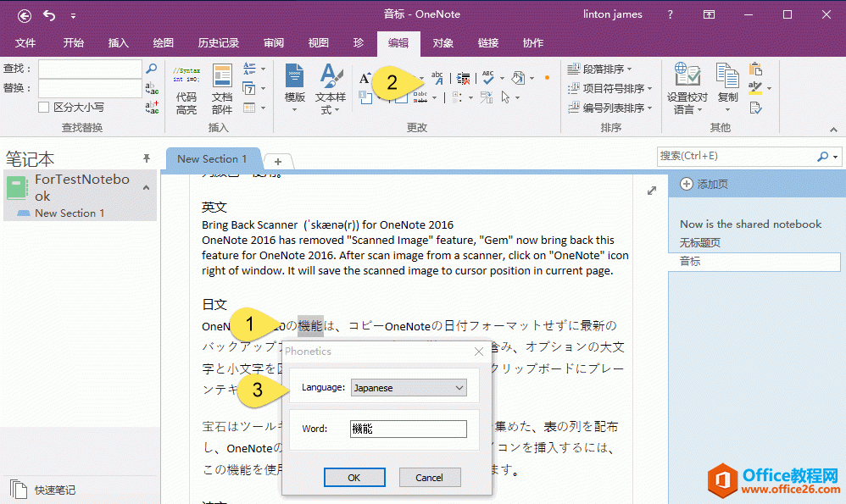Switch to the 开始 Home tab

[x=74, y=43]
